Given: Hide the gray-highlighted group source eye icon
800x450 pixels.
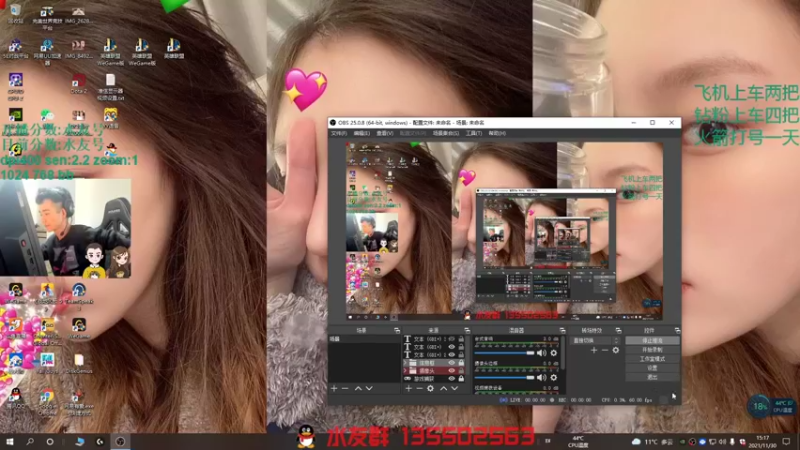Looking at the screenshot, I should (452, 363).
